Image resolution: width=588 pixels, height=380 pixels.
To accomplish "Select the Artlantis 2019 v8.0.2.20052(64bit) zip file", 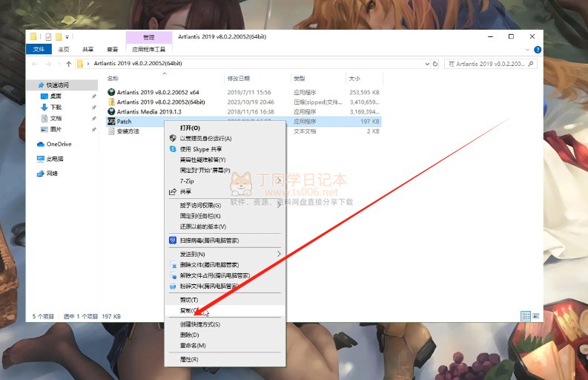I will pyautogui.click(x=161, y=102).
